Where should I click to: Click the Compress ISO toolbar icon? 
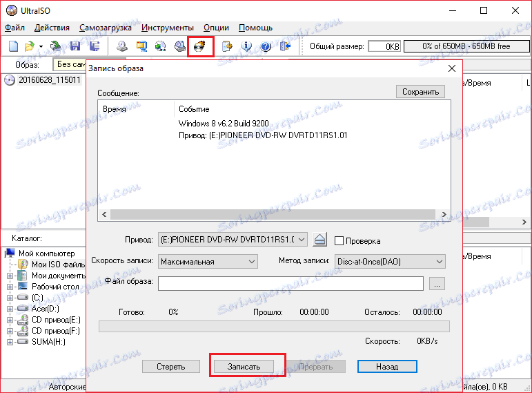(141, 46)
